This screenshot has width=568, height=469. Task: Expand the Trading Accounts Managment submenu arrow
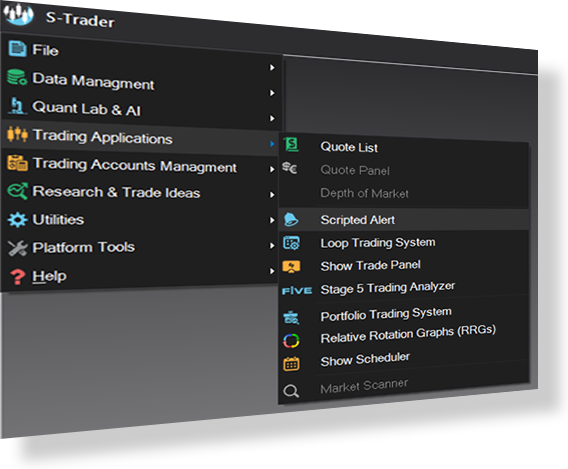coord(272,169)
